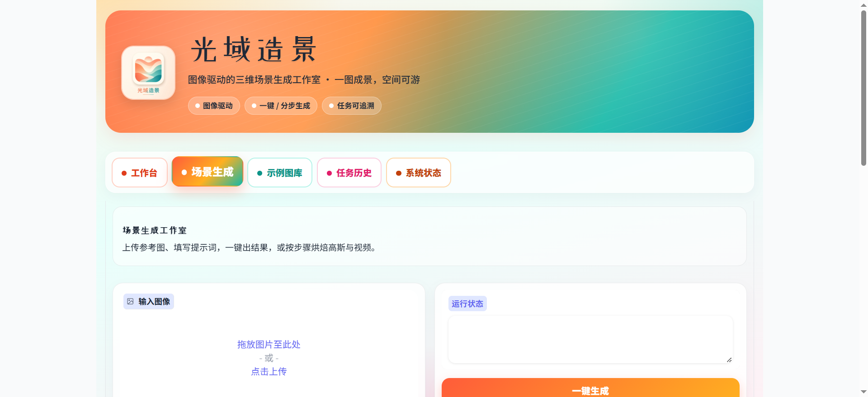Go to the 系统状态 tab
Screen dimensions: 868x397
[x=419, y=173]
